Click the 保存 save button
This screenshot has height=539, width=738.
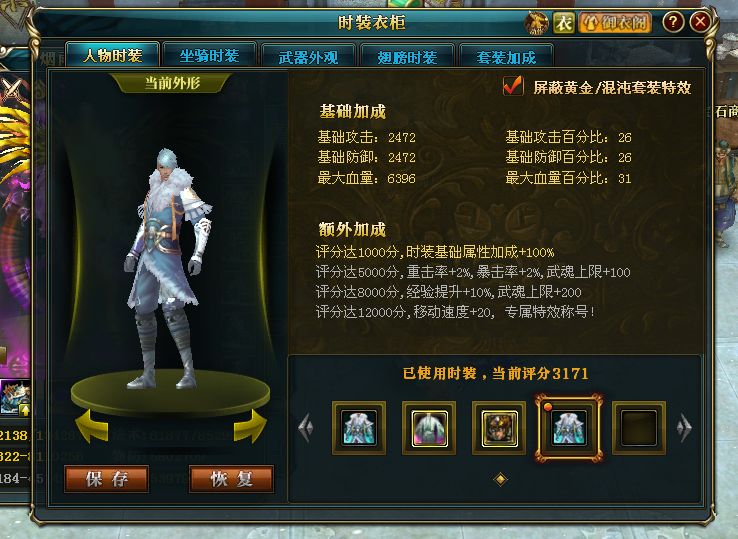click(x=106, y=479)
